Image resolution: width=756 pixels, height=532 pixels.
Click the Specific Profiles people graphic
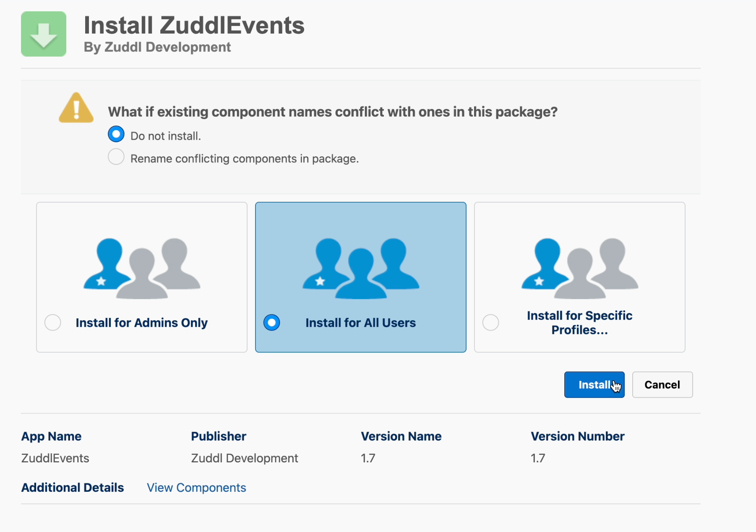[580, 268]
